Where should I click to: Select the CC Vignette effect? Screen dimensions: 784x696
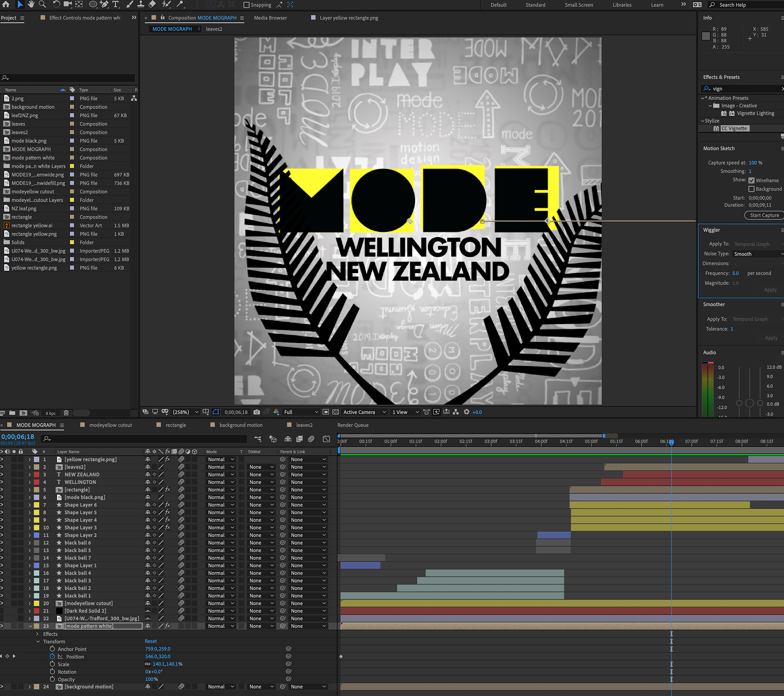point(734,129)
